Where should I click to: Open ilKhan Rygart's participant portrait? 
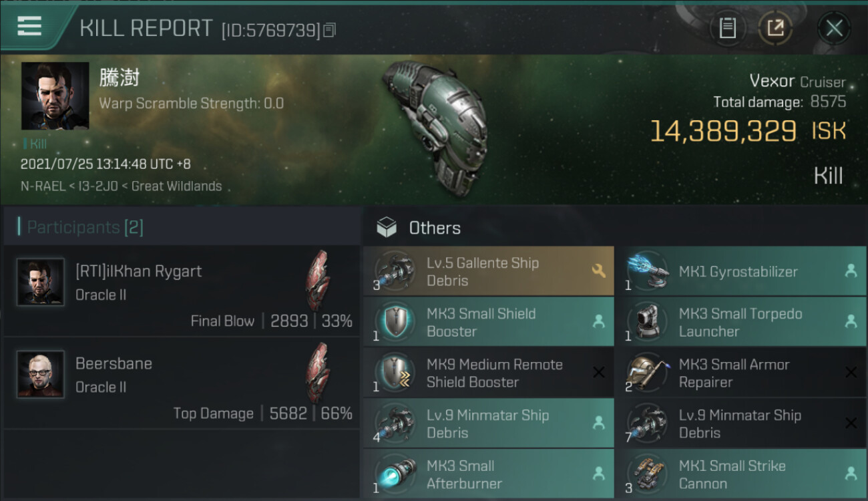[41, 282]
